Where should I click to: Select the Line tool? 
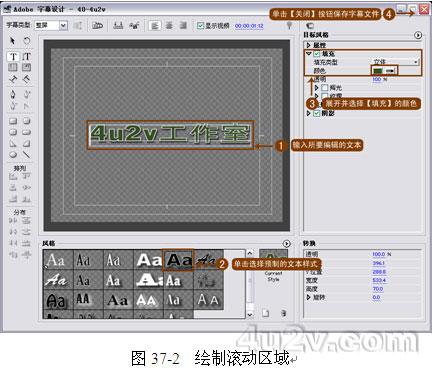coord(27,154)
